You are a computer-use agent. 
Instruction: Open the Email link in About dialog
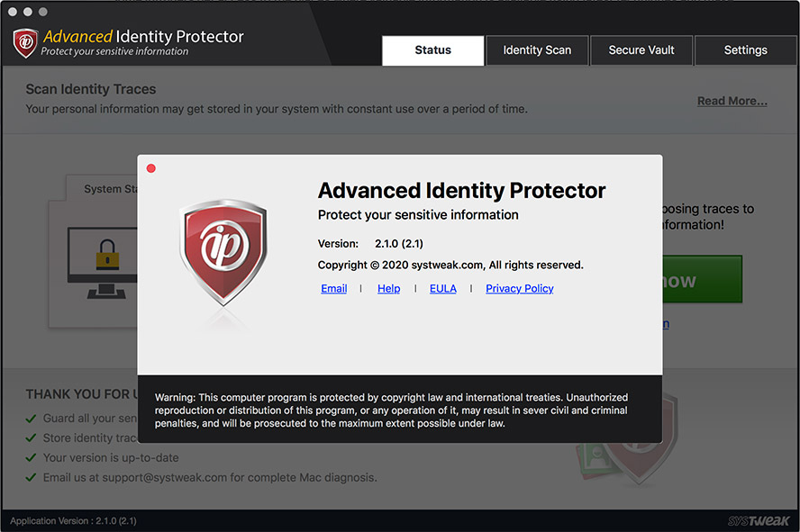pyautogui.click(x=333, y=288)
